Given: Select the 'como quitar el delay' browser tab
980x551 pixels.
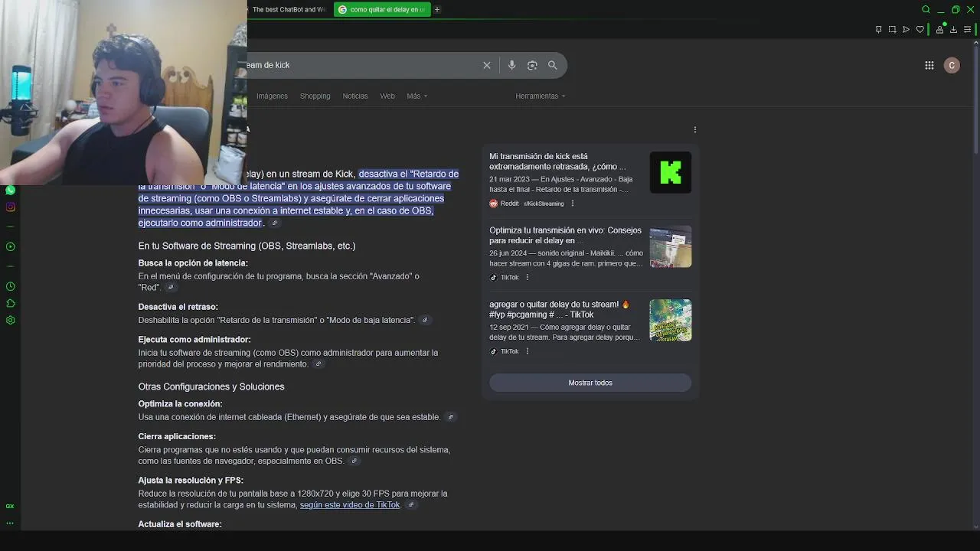Looking at the screenshot, I should click(381, 9).
